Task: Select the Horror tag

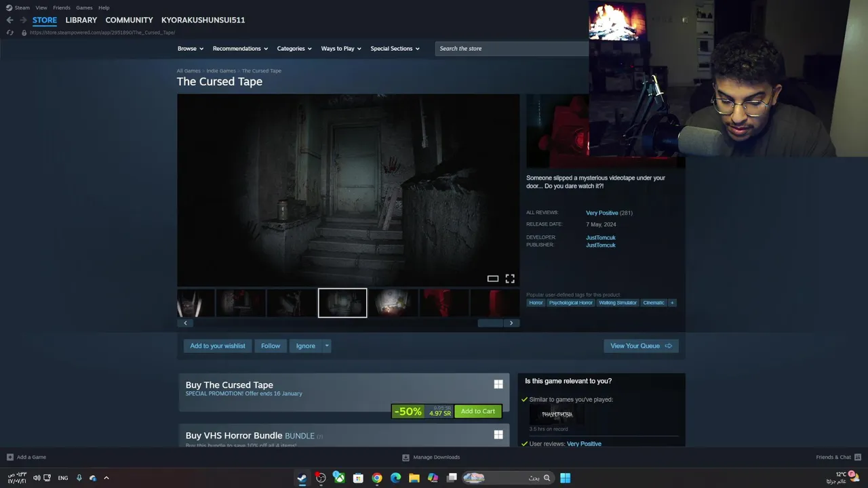Action: click(x=536, y=303)
